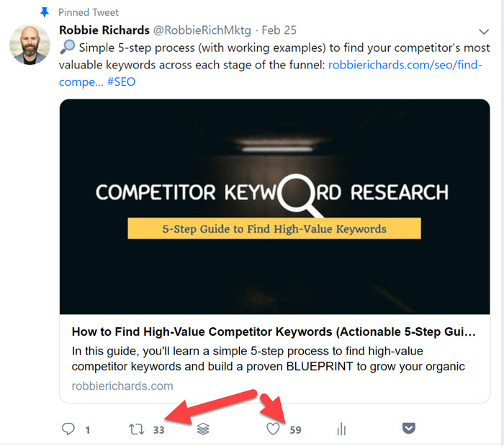Click the blue pin icon
Viewport: 504px width, 446px height.
point(45,13)
